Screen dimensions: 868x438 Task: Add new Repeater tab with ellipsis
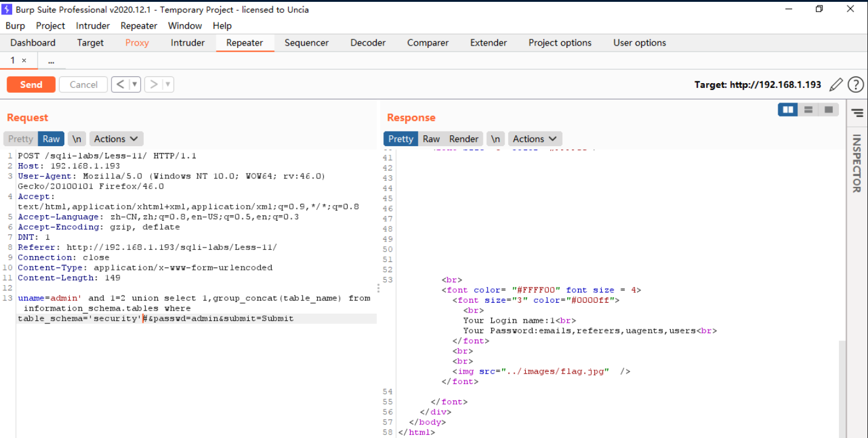[x=51, y=61]
